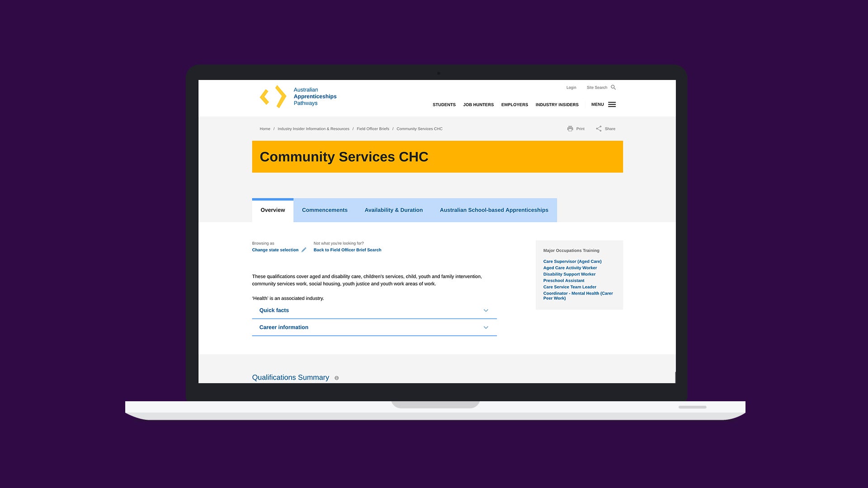Toggle the Australian School-based Apprenticeships tab
Screen dimensions: 868x488
click(x=494, y=210)
